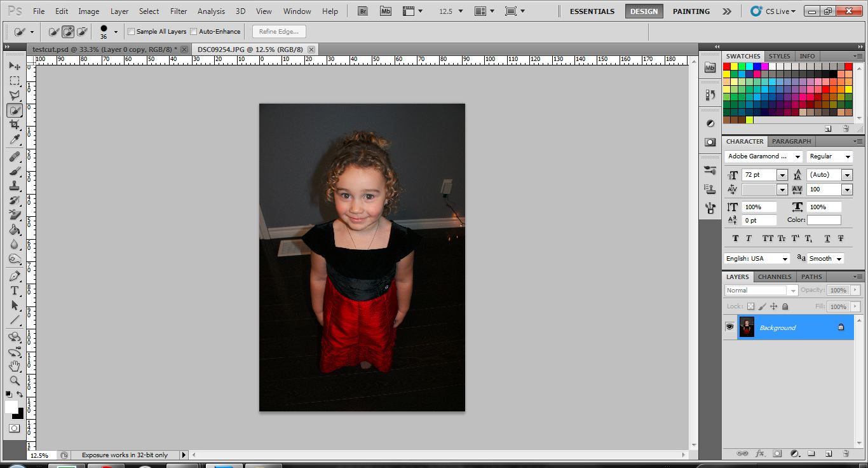Click the Refine Edge button
868x468 pixels.
pyautogui.click(x=279, y=31)
